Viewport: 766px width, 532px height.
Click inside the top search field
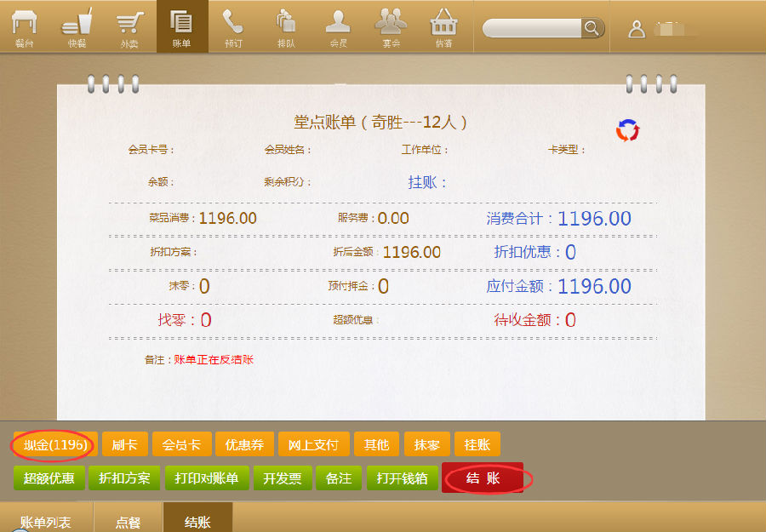click(x=532, y=28)
